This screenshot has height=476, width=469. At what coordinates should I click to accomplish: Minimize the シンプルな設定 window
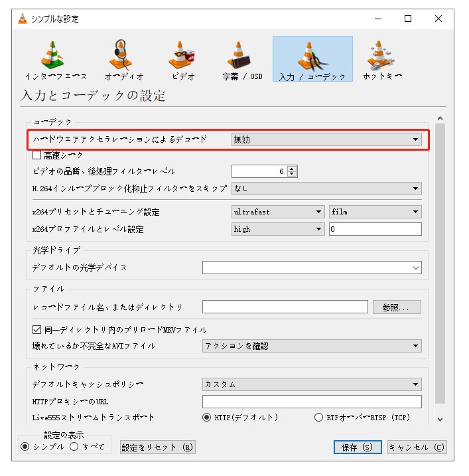378,19
